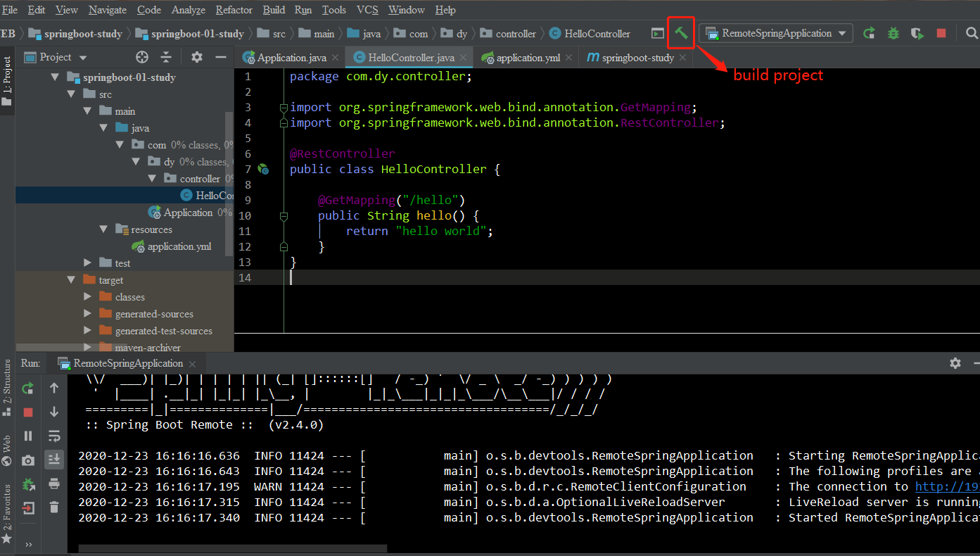Click the controller breadcrumb
980x556 pixels.
(x=508, y=33)
